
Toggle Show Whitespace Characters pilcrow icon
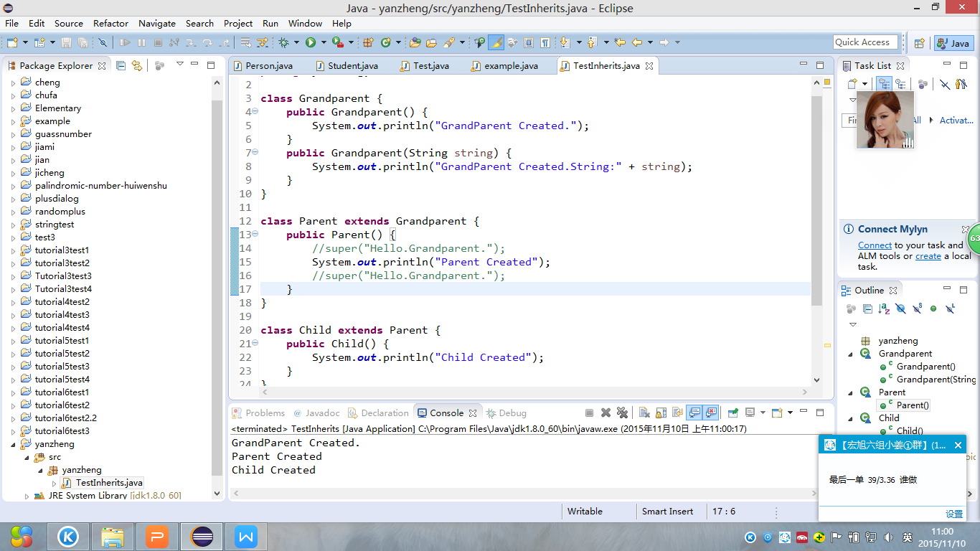(x=545, y=42)
